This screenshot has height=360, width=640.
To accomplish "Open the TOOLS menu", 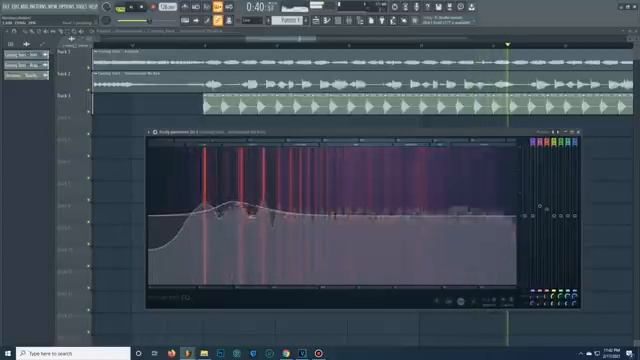I will pyautogui.click(x=82, y=7).
